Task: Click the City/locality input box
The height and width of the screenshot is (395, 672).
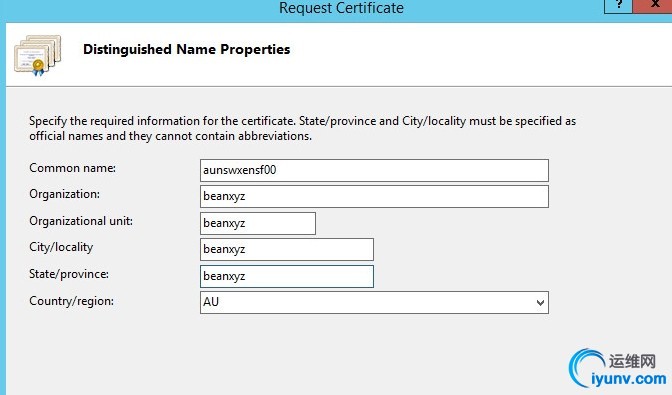Action: point(287,249)
